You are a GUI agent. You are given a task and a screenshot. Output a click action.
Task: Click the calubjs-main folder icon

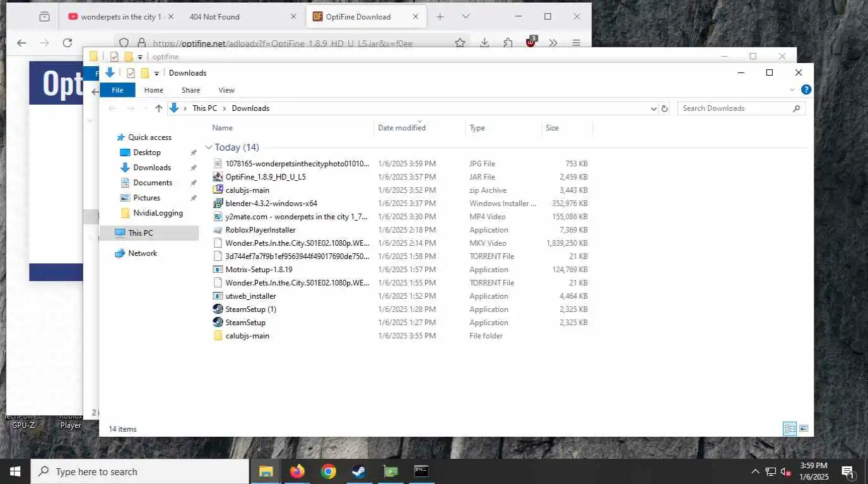(x=218, y=336)
